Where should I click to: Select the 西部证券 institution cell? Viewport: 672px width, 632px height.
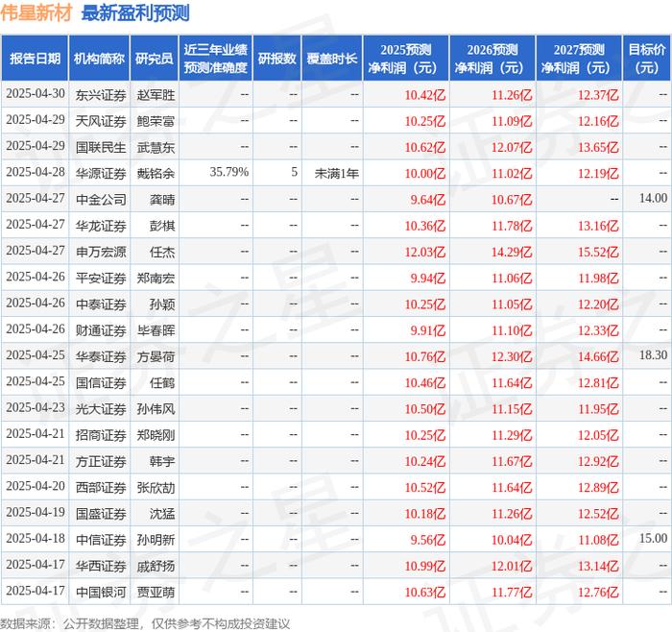pos(101,487)
